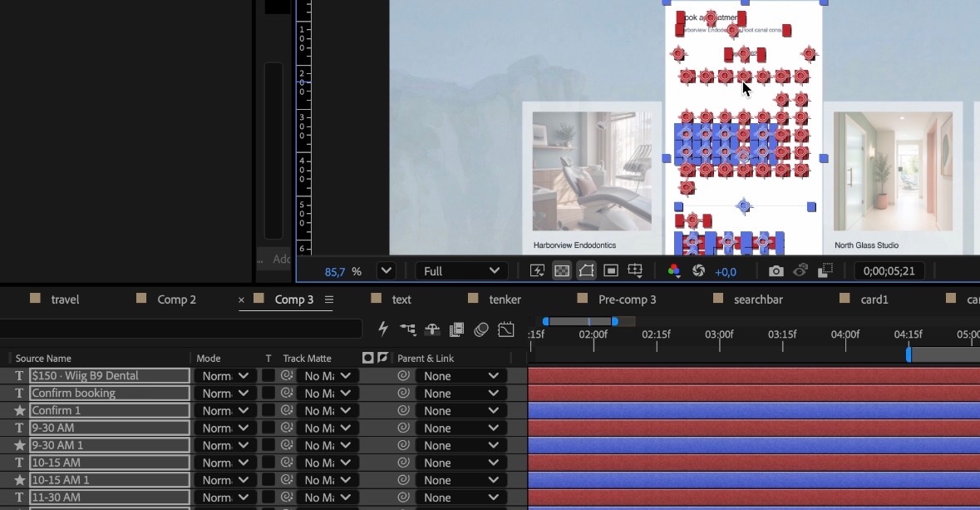Screen dimensions: 980x510
Task: Open Parent dropdown for 9-30 AM 1
Action: (461, 446)
